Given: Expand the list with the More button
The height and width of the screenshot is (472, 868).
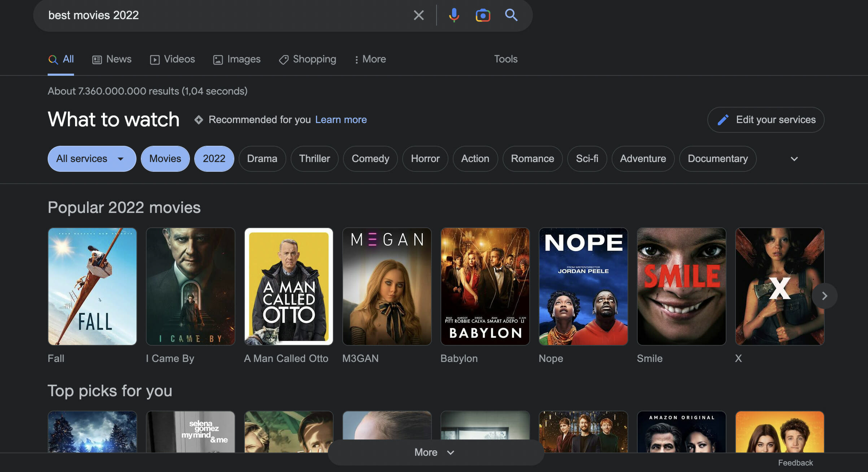Looking at the screenshot, I should click(x=436, y=452).
